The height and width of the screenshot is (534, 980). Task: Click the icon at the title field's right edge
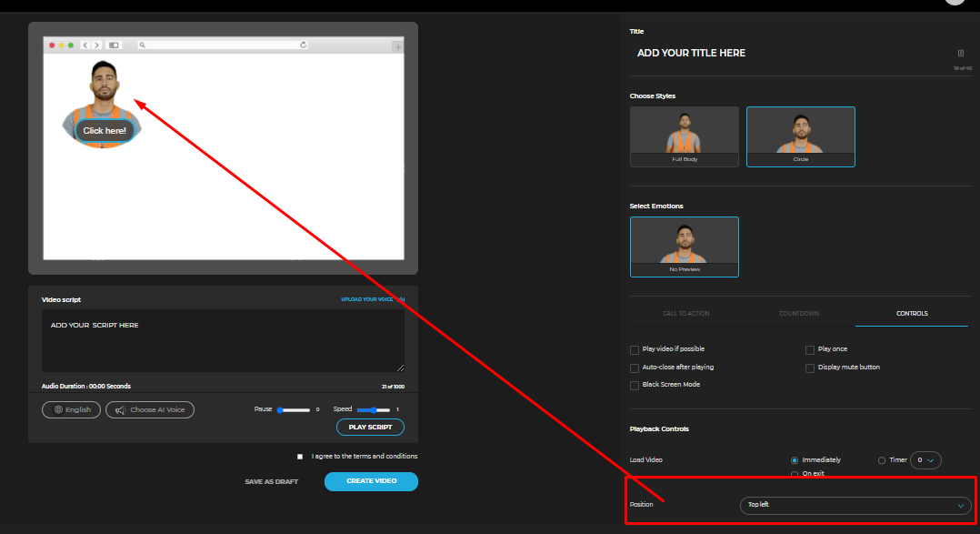tap(961, 53)
